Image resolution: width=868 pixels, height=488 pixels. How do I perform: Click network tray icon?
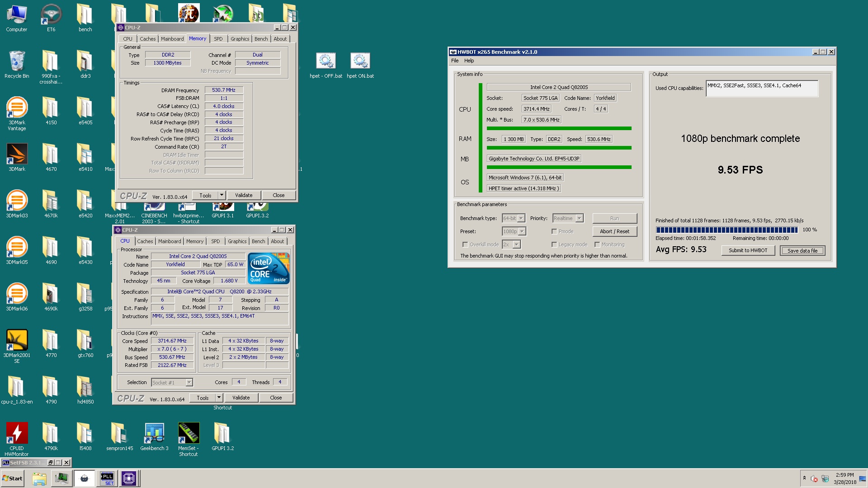pos(825,479)
